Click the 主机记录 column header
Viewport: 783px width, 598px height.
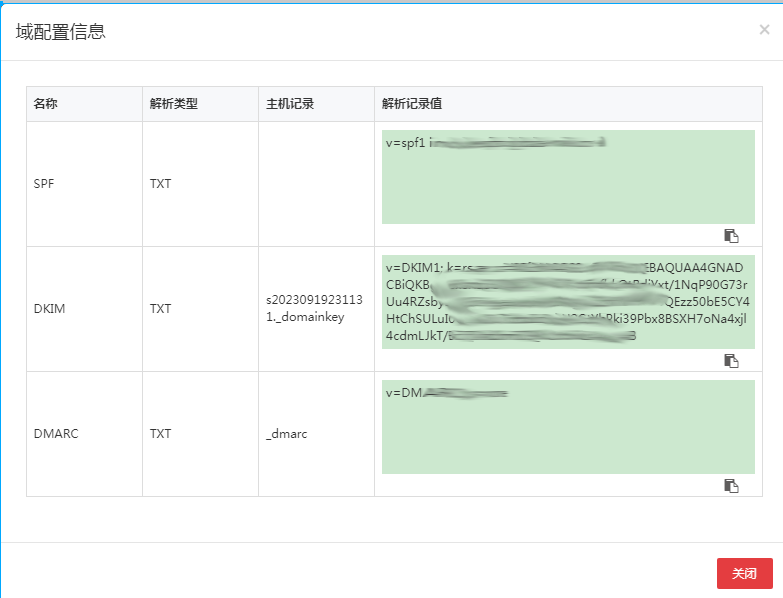290,104
